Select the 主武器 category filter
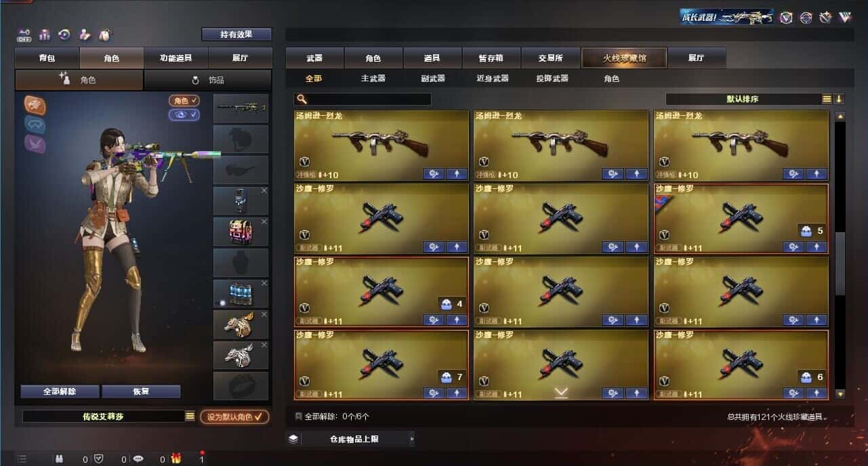Viewport: 868px width, 466px height. click(x=373, y=79)
